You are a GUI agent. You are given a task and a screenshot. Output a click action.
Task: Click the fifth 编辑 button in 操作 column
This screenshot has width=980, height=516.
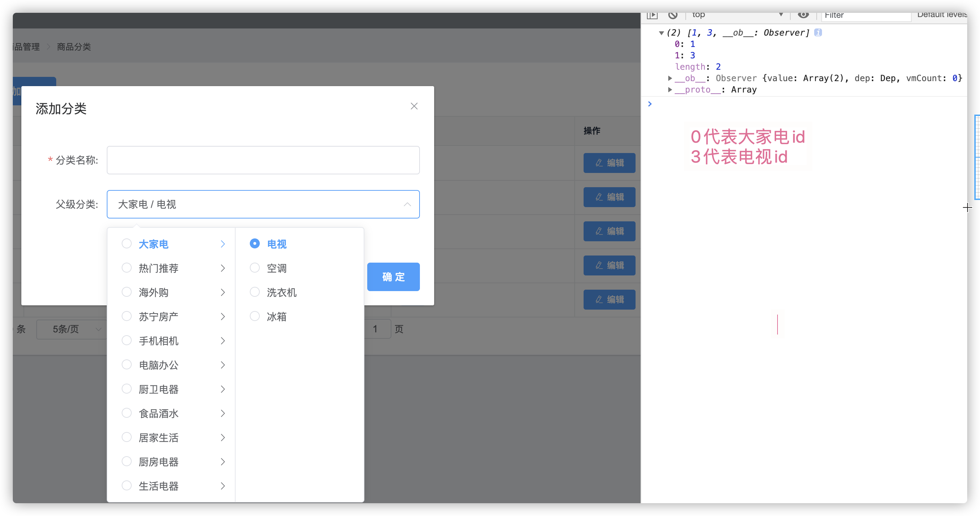[609, 300]
